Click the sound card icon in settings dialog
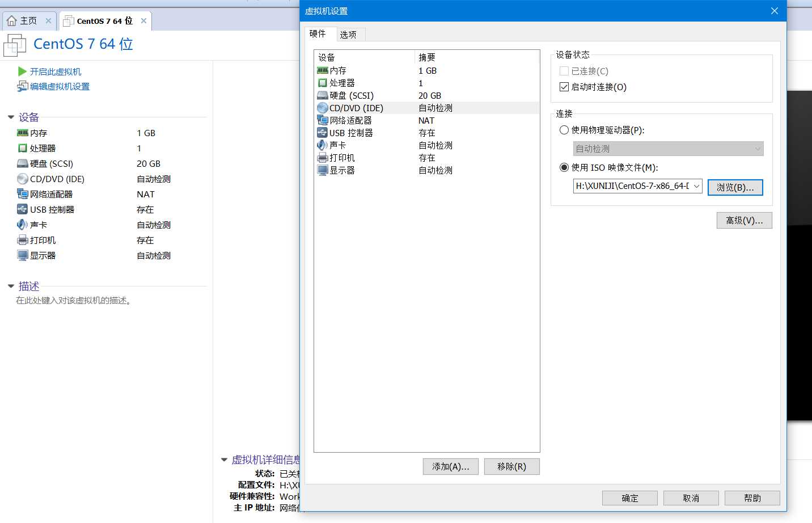 (x=322, y=145)
